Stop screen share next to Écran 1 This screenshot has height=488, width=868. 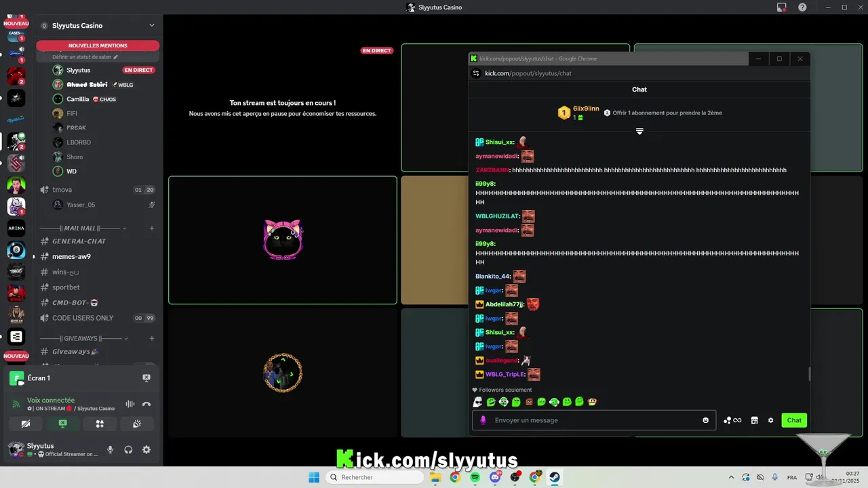(146, 378)
